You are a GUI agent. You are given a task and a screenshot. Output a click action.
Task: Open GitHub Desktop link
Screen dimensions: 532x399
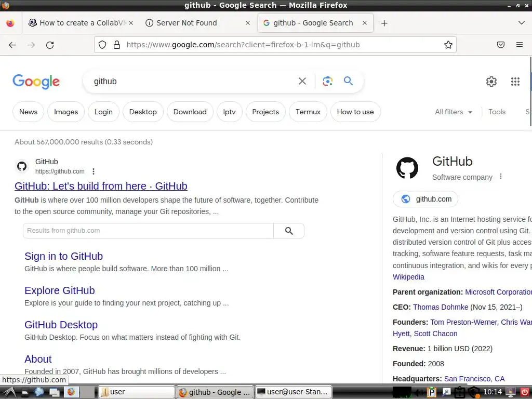61,325
